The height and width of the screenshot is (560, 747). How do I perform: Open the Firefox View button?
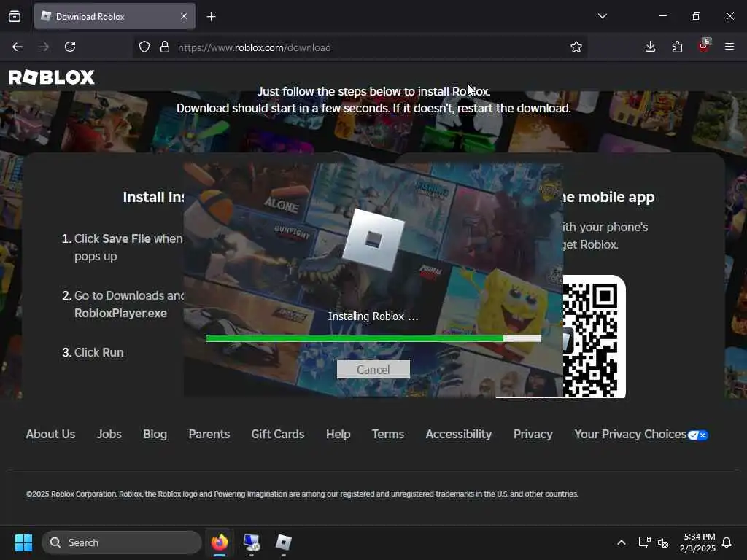[15, 16]
